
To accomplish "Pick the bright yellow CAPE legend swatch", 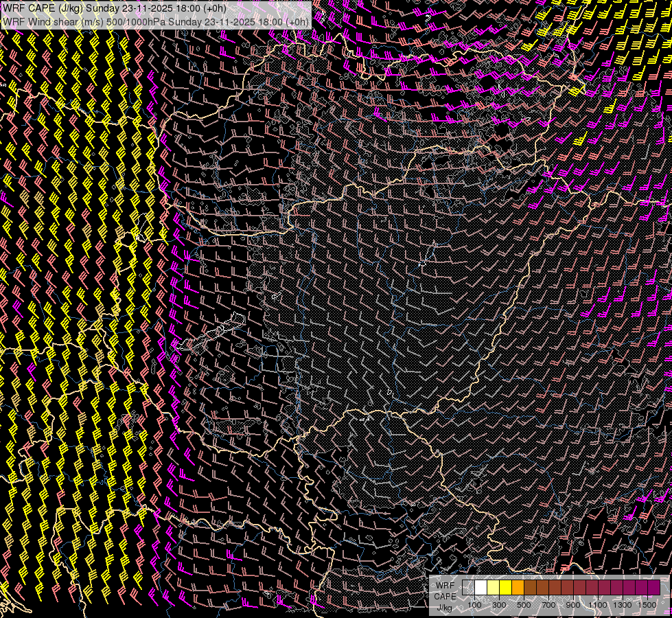I will tap(505, 588).
